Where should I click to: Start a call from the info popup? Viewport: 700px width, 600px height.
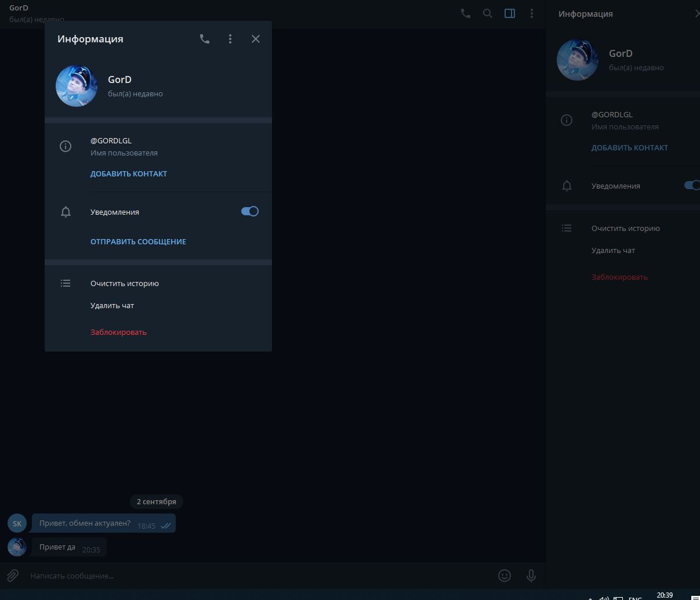tap(205, 39)
